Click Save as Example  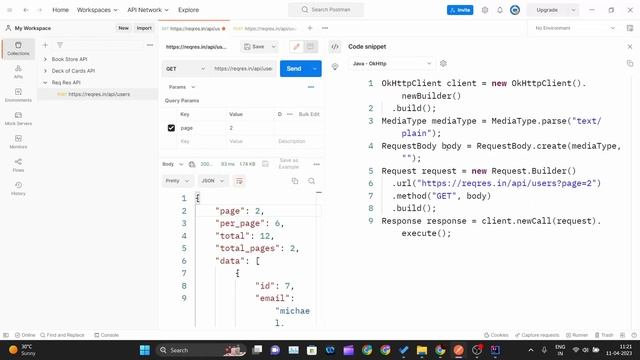(289, 164)
